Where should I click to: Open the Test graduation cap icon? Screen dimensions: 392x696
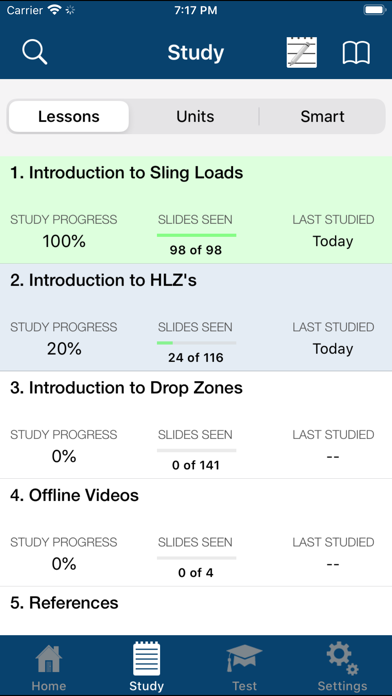point(244,658)
